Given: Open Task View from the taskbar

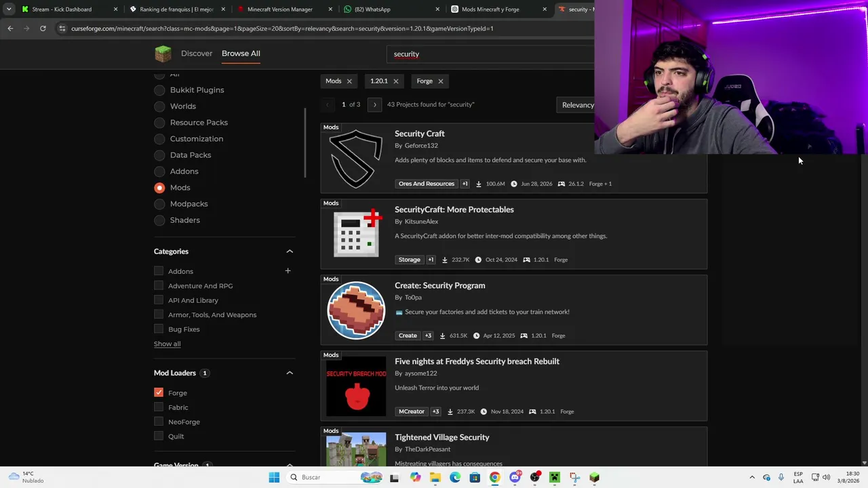Looking at the screenshot, I should (x=395, y=477).
